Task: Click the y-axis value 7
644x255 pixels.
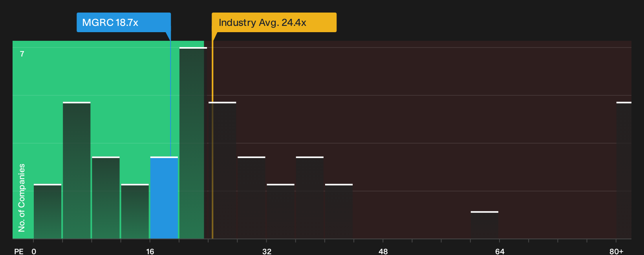Action: (22, 54)
